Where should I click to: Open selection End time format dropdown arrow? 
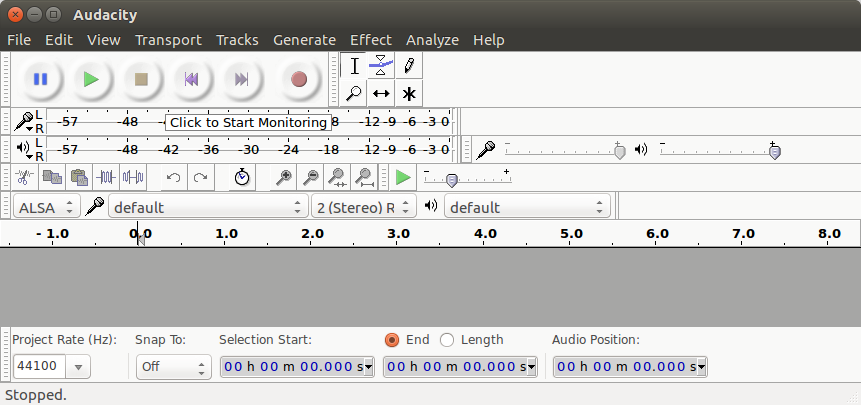(532, 367)
